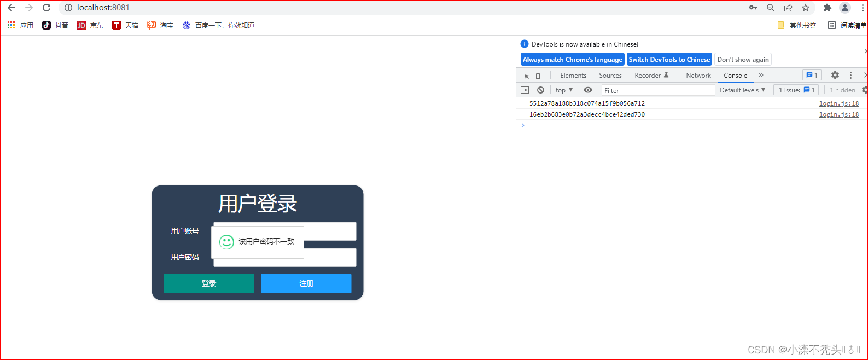Open DevTools customize three-dot menu

850,76
